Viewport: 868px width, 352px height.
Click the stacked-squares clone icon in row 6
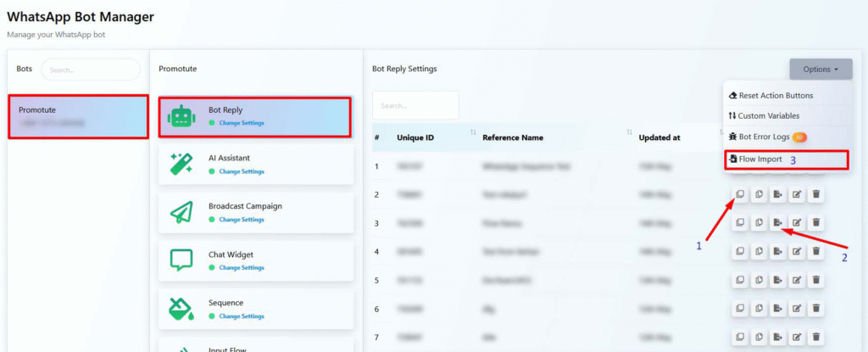click(x=739, y=308)
